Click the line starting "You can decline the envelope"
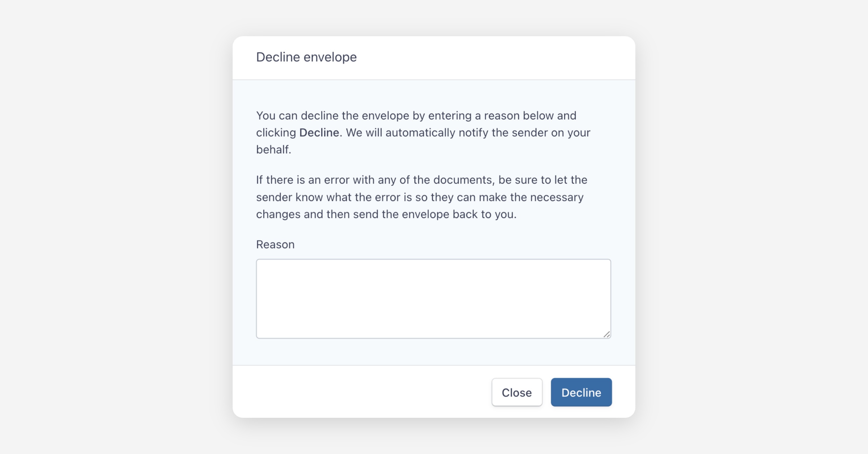868x454 pixels. click(416, 115)
